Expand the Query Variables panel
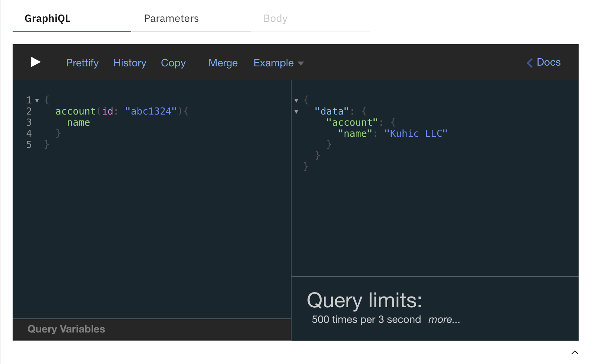 click(152, 329)
